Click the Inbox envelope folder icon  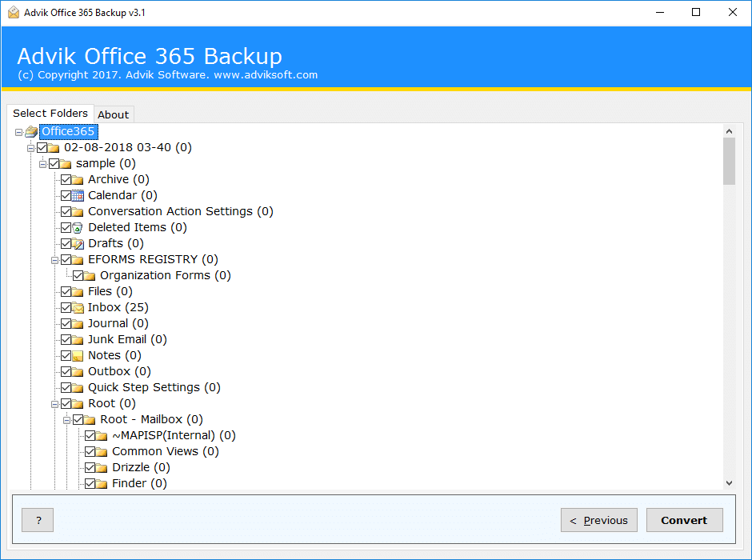(x=78, y=308)
